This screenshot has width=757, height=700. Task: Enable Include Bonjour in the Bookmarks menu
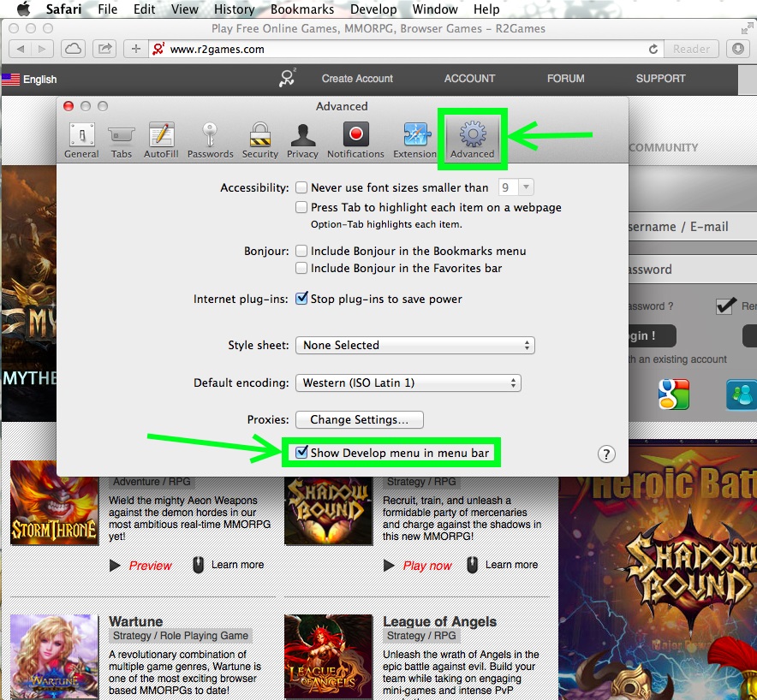tap(301, 252)
